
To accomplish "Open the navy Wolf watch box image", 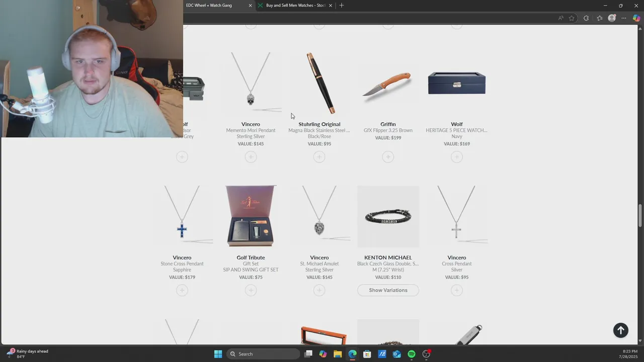I will pos(456,83).
